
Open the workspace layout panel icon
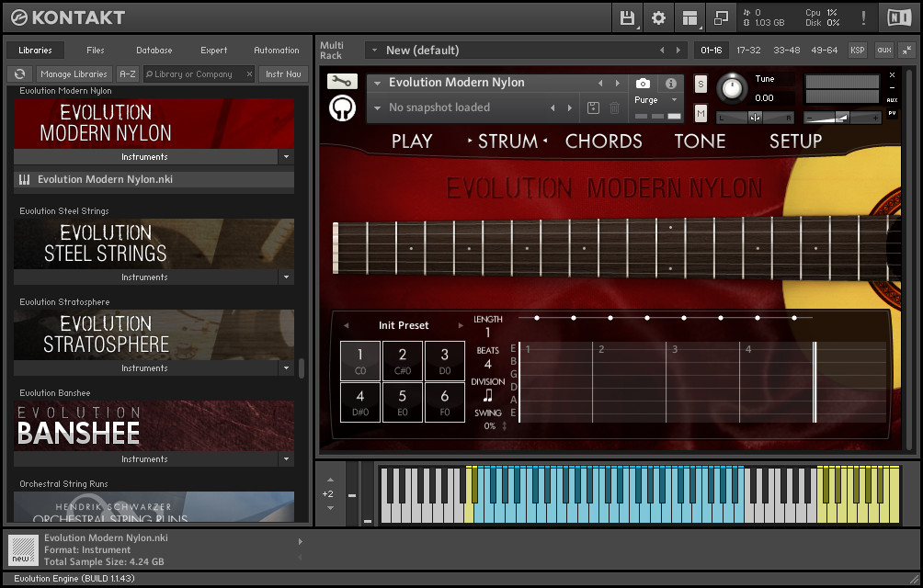tap(689, 18)
